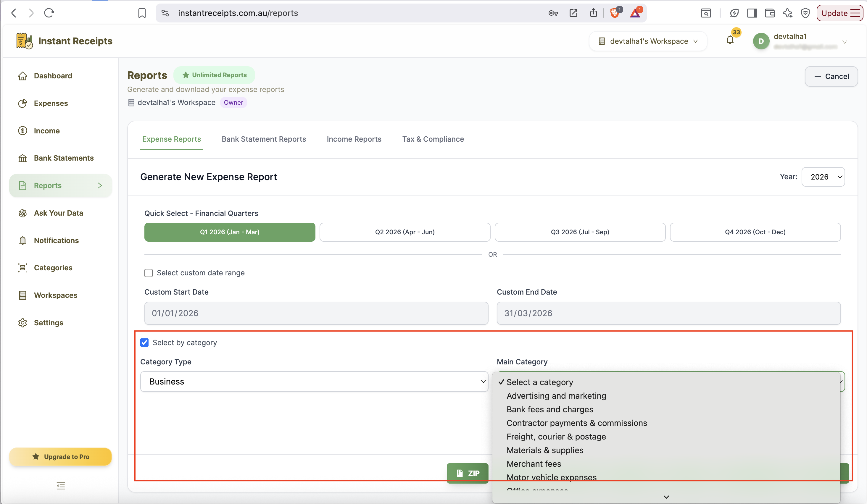Select Q1 2026 (Jan - Mar) quarter
The height and width of the screenshot is (504, 867).
(230, 232)
